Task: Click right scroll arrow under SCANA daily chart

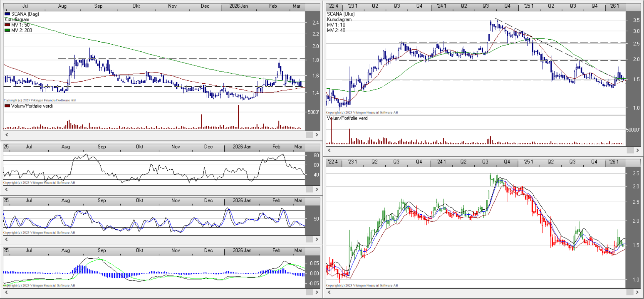Action: point(317,135)
